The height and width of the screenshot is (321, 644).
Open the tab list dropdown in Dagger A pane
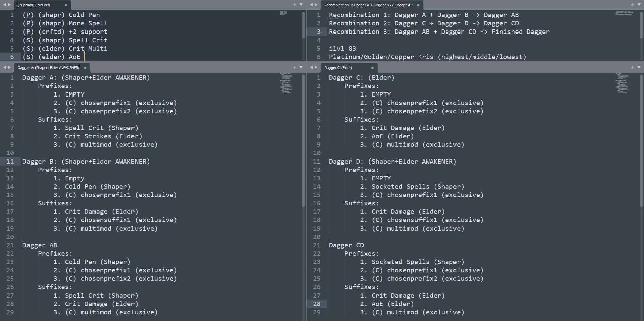pos(301,67)
